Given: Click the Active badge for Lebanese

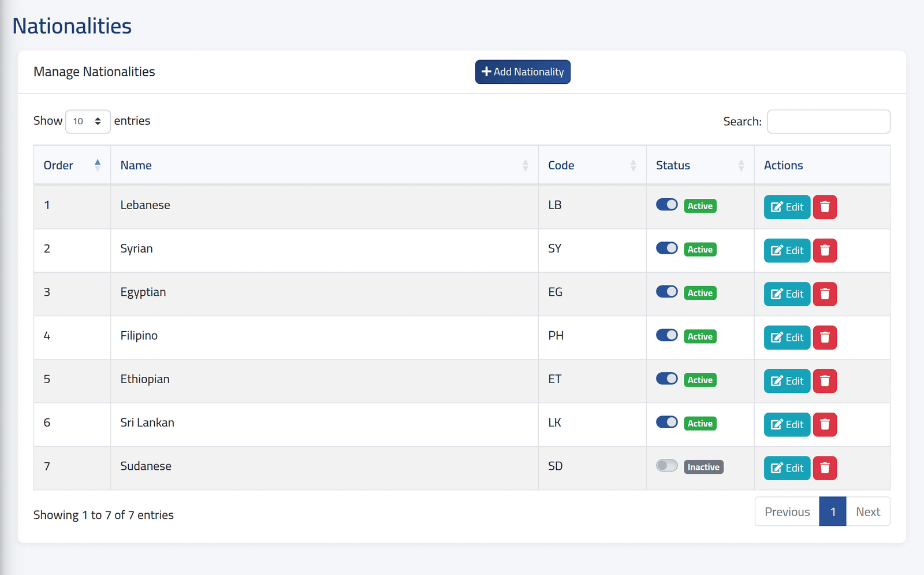Looking at the screenshot, I should pos(700,206).
